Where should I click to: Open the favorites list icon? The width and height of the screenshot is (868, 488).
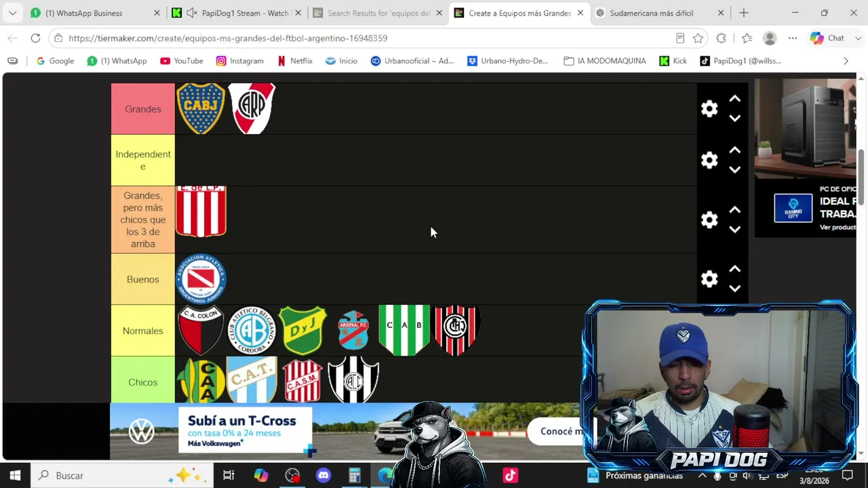(x=747, y=38)
